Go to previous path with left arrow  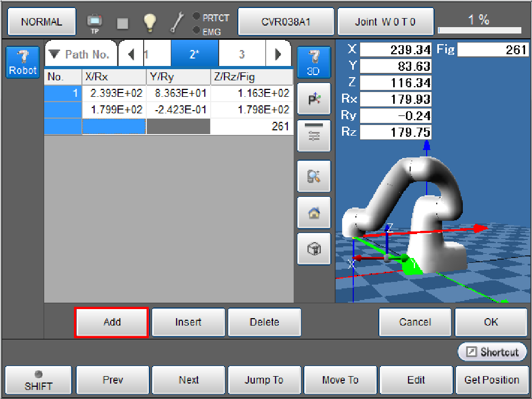point(131,54)
